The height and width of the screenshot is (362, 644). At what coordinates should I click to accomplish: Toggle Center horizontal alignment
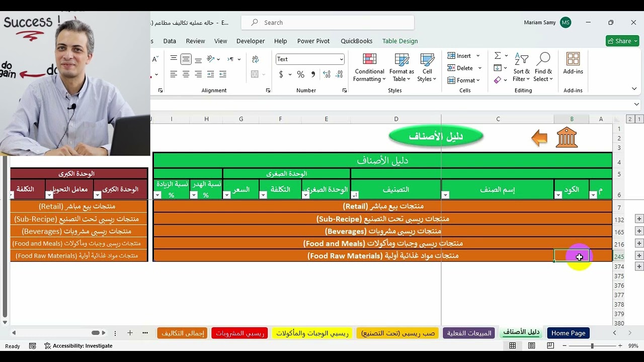pos(186,74)
